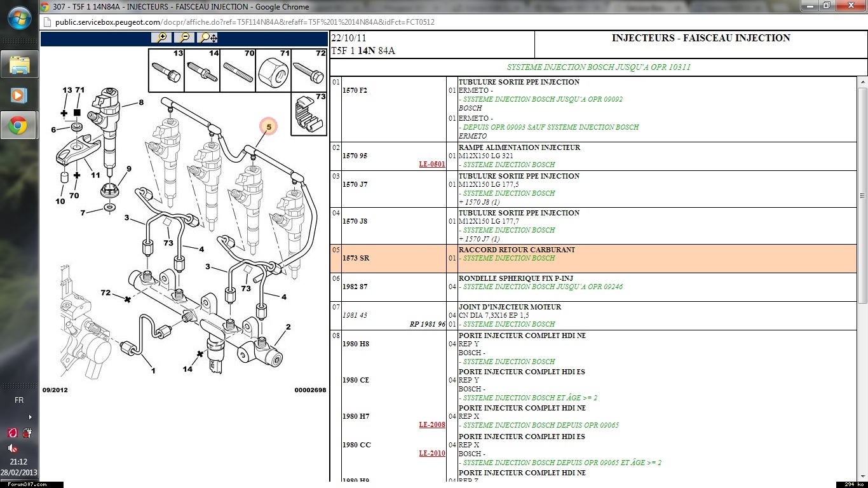Click the battery power plug tray icon
Viewport: 868px width, 488px height.
(x=27, y=433)
